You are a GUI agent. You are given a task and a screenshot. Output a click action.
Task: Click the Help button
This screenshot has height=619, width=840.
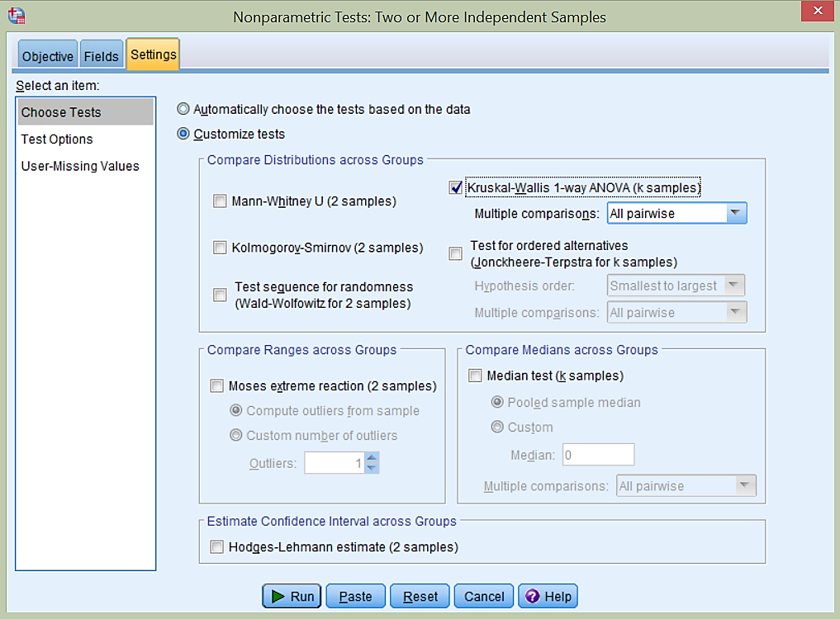click(548, 596)
